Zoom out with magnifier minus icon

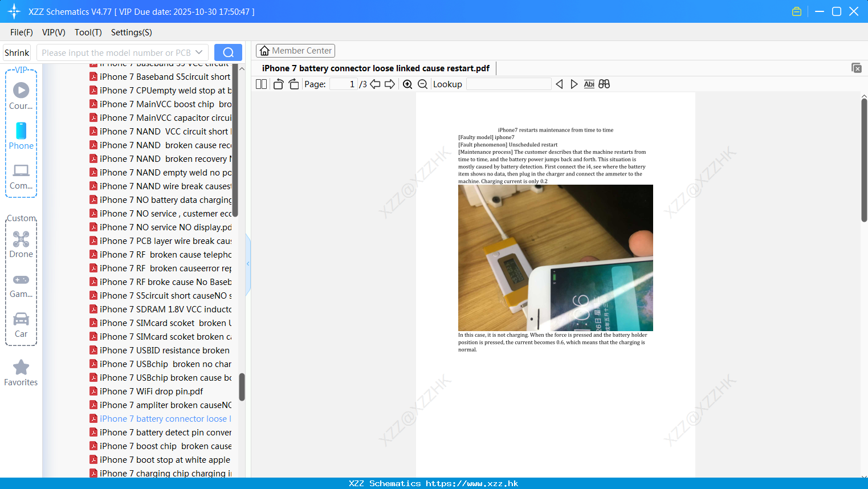tap(422, 84)
